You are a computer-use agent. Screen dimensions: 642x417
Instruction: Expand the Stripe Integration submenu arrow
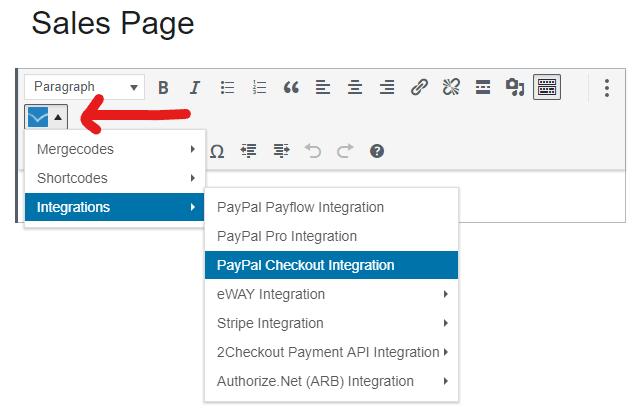445,323
